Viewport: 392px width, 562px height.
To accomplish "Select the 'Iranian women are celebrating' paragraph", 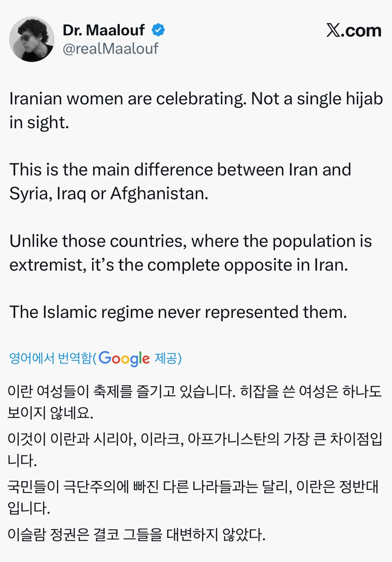I will click(x=196, y=110).
